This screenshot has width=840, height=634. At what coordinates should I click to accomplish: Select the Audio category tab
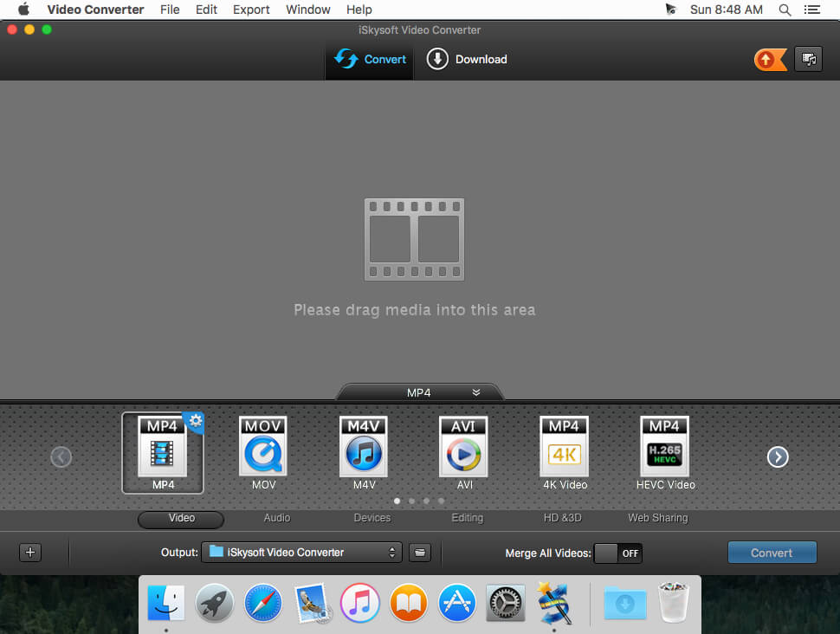click(276, 518)
